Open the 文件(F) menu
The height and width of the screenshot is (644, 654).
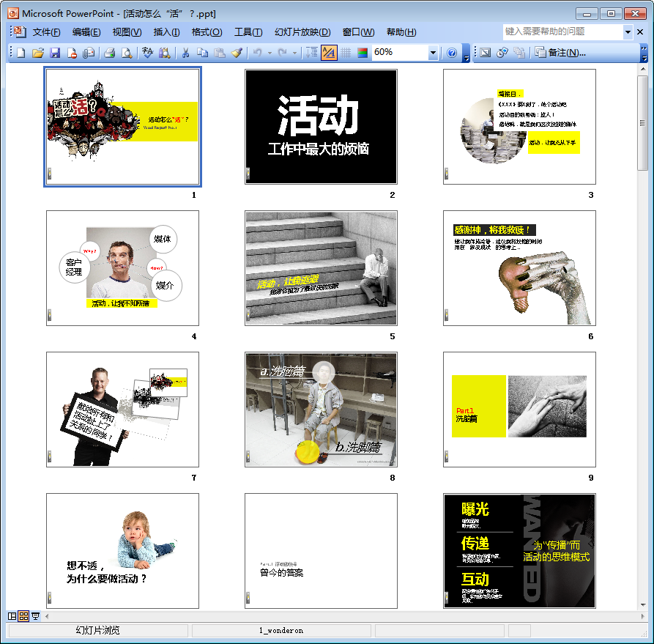46,32
